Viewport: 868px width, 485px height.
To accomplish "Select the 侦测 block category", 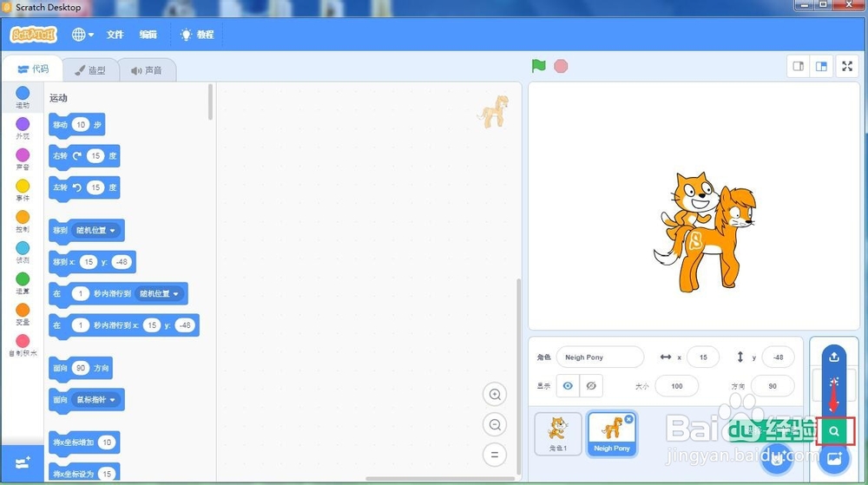I will point(23,252).
